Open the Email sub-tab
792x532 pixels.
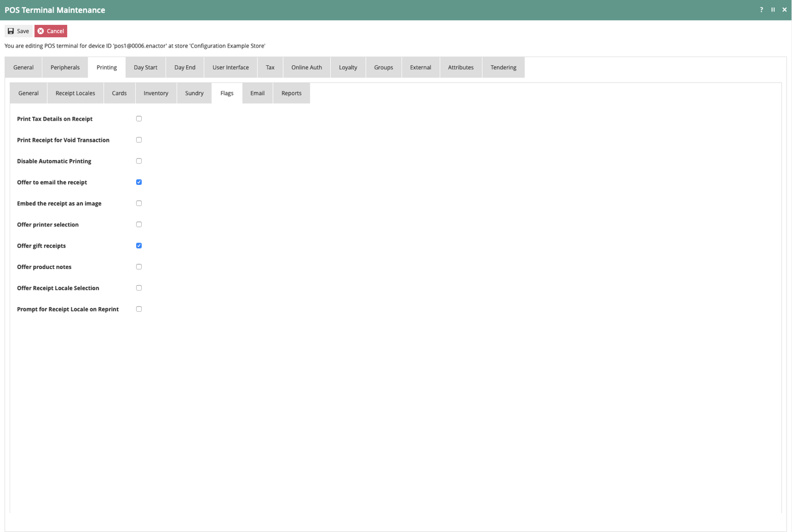258,93
